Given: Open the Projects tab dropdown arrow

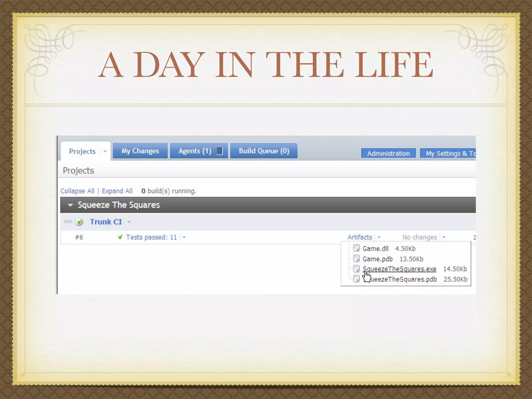Looking at the screenshot, I should coord(105,151).
